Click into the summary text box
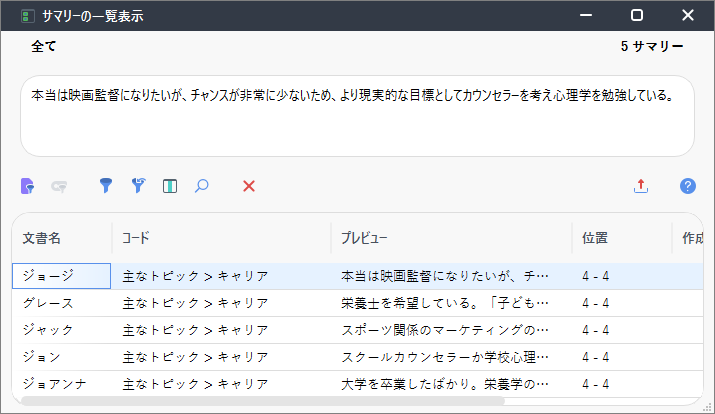 pyautogui.click(x=358, y=116)
